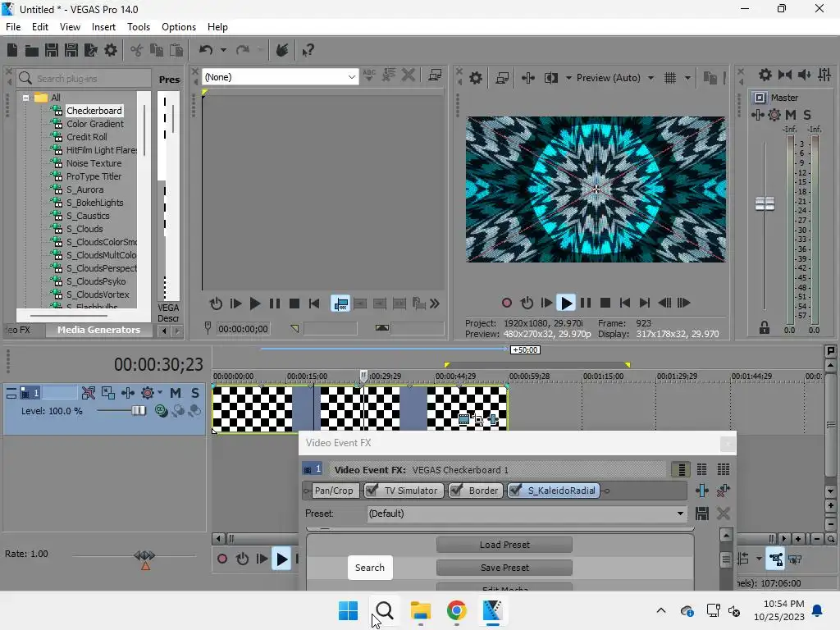Screen dimensions: 840x630
Task: Open project Properties gear in main toolbar
Action: pos(111,50)
